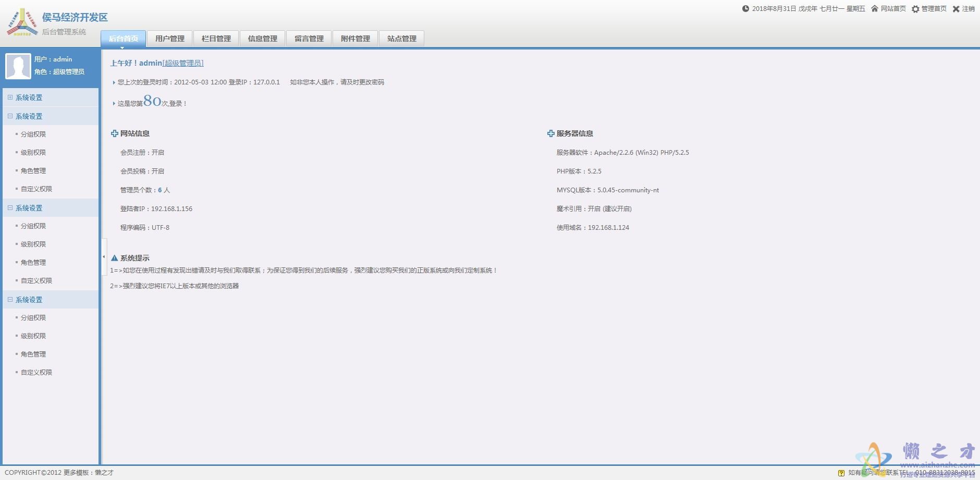
Task: Click the home icon beside 网站首页
Action: pos(875,9)
